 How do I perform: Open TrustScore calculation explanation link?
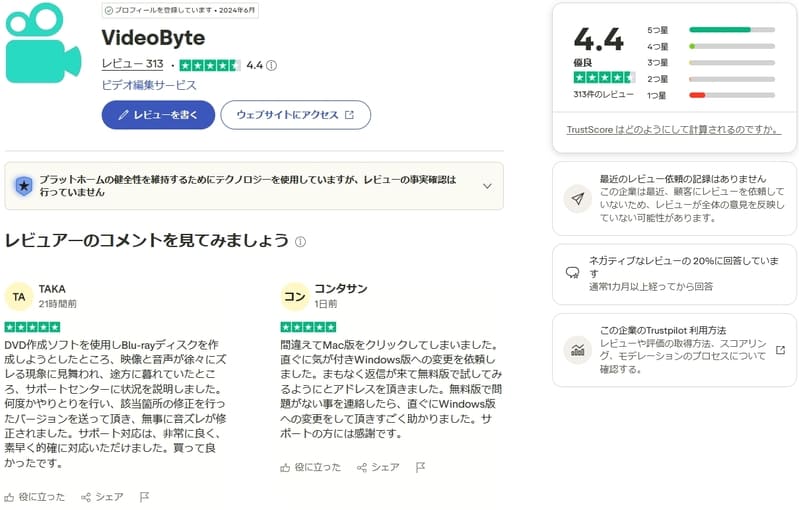[674, 130]
